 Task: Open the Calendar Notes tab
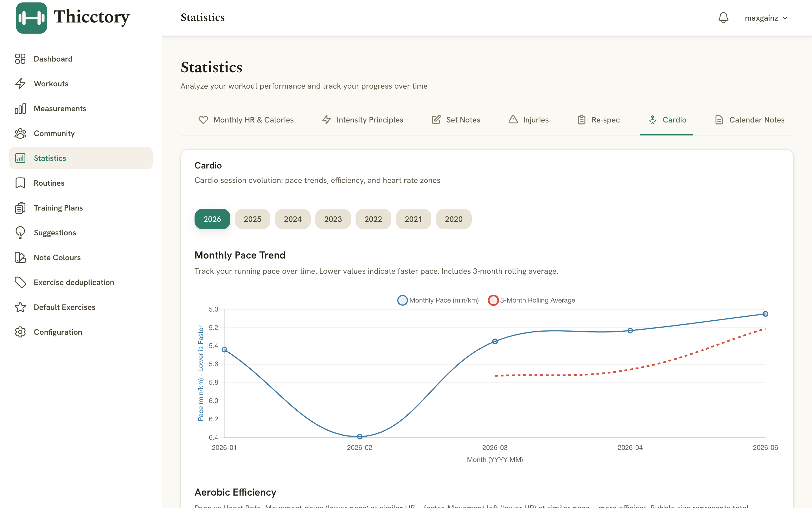tap(750, 120)
